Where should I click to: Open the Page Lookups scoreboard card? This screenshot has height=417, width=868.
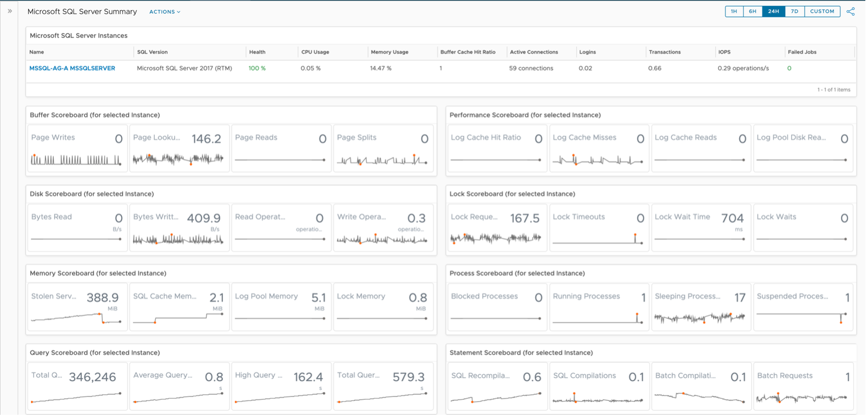pyautogui.click(x=179, y=149)
